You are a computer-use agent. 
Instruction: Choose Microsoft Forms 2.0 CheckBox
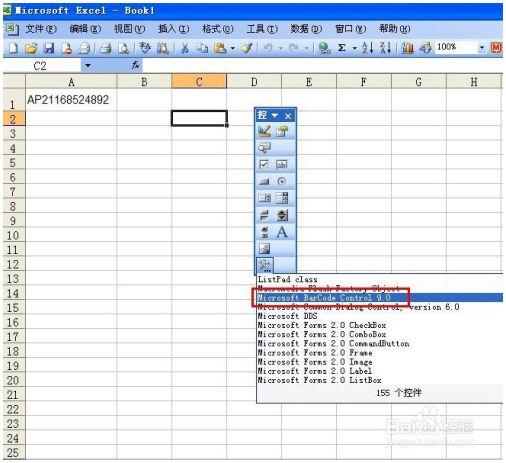(x=380, y=325)
